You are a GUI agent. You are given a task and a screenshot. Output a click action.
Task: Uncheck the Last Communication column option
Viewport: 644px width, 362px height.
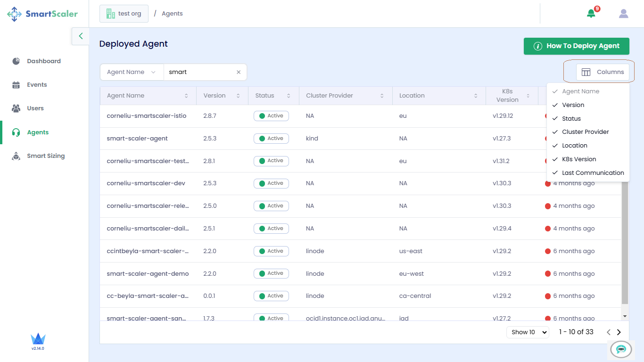coord(588,173)
